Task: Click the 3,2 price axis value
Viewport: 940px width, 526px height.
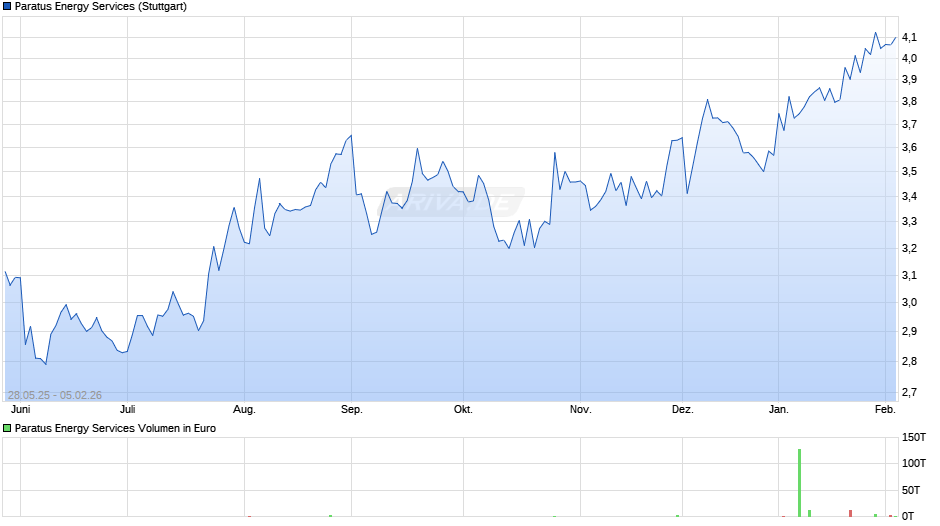Action: click(909, 248)
